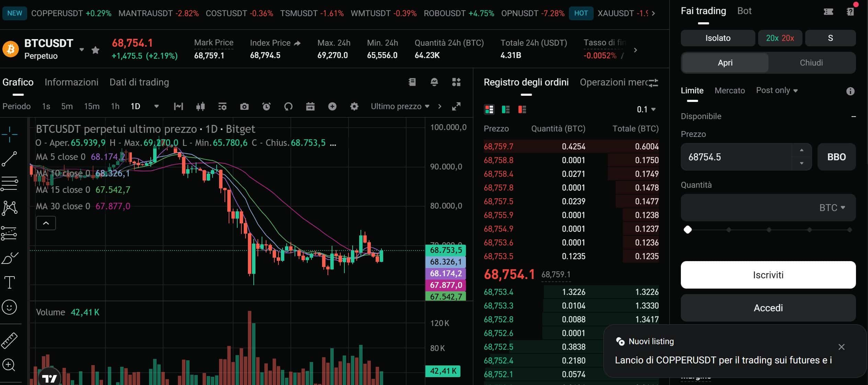868x385 pixels.
Task: Open the chart replay (undo arrow) icon
Action: 289,106
